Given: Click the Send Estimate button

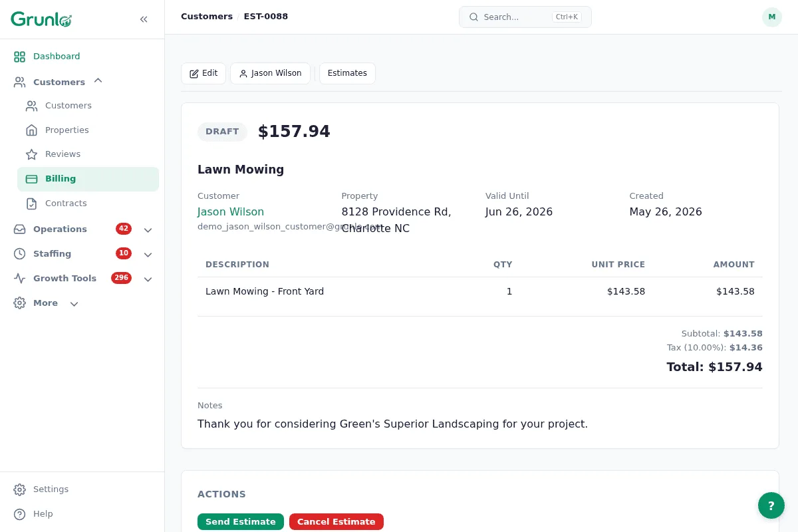Looking at the screenshot, I should (241, 522).
